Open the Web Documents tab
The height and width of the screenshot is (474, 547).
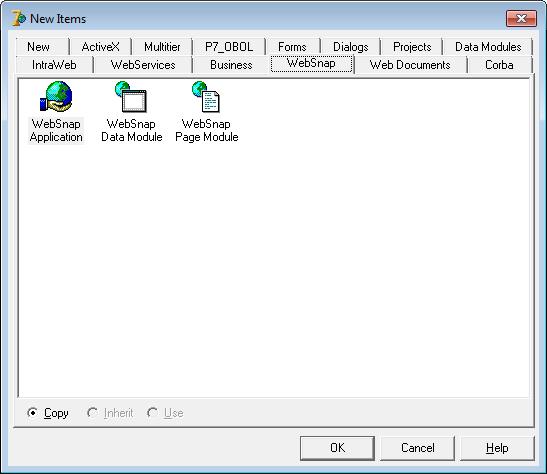coord(410,65)
